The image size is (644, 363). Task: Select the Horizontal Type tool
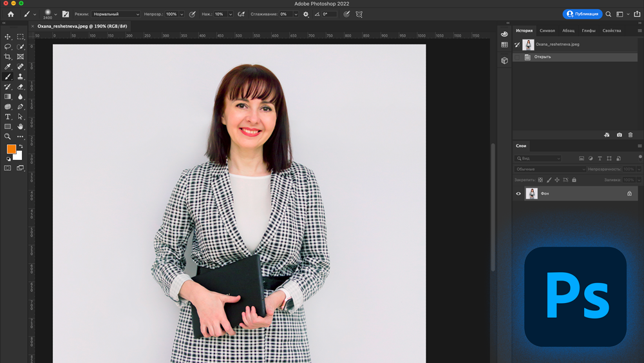(7, 117)
